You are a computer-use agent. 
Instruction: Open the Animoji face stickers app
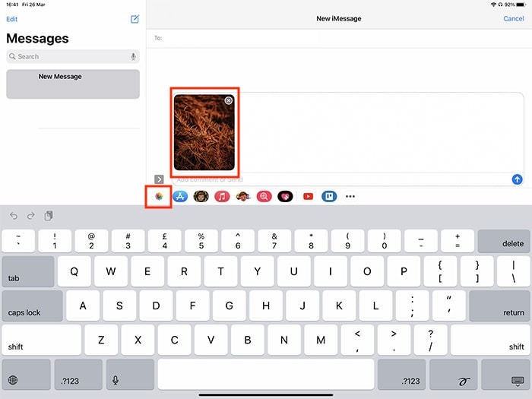tap(243, 196)
